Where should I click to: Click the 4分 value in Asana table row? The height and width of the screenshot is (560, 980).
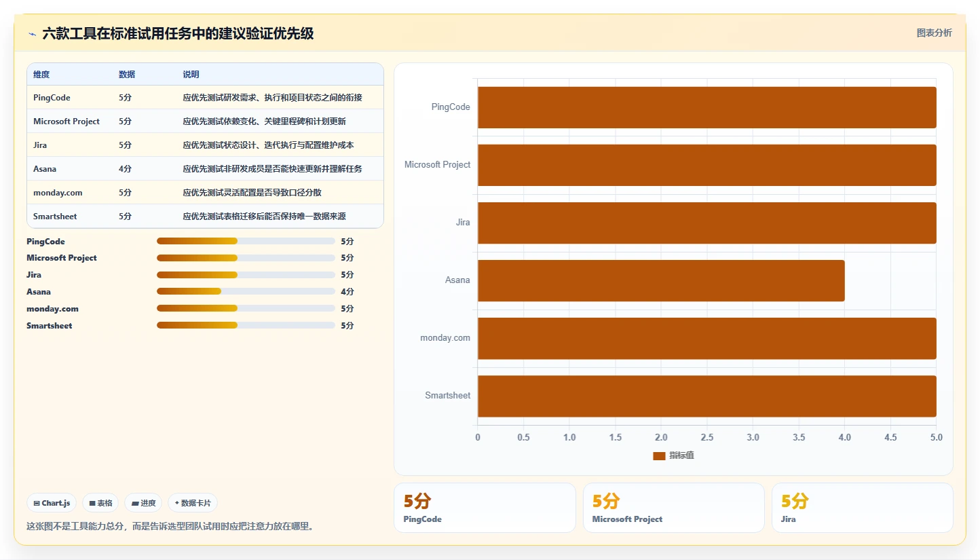[x=125, y=169]
